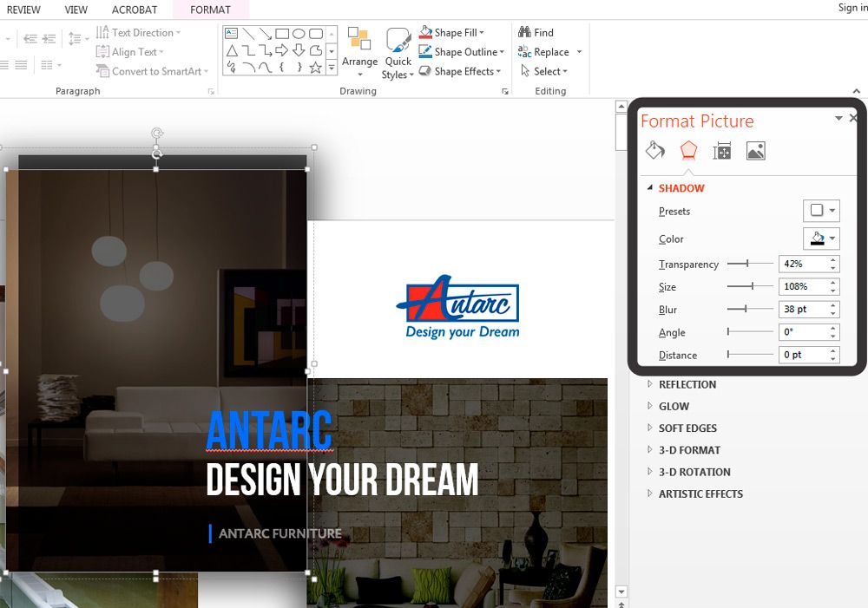Select the Arrow line shape

266,34
